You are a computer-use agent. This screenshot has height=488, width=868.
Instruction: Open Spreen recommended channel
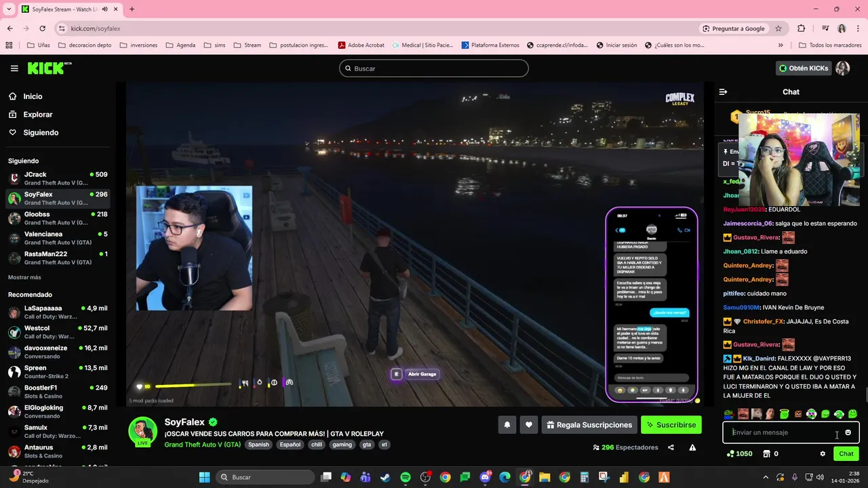[58, 371]
